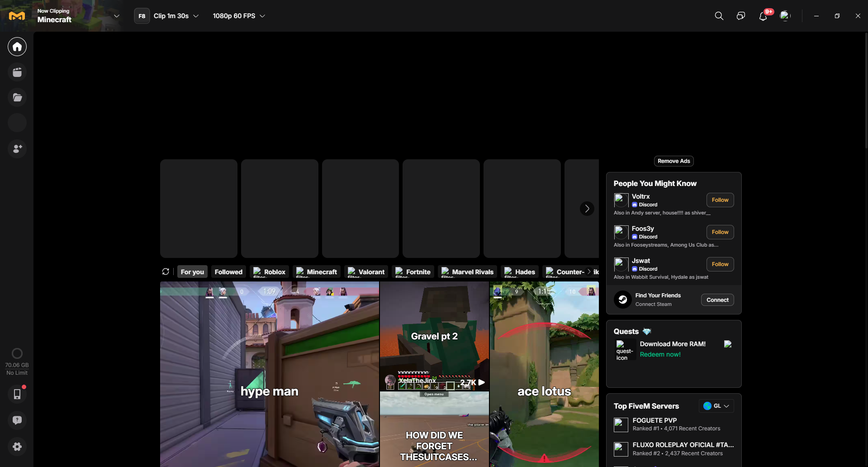Image resolution: width=868 pixels, height=467 pixels.
Task: Play the Gravel pt 2 clip
Action: pyautogui.click(x=482, y=382)
